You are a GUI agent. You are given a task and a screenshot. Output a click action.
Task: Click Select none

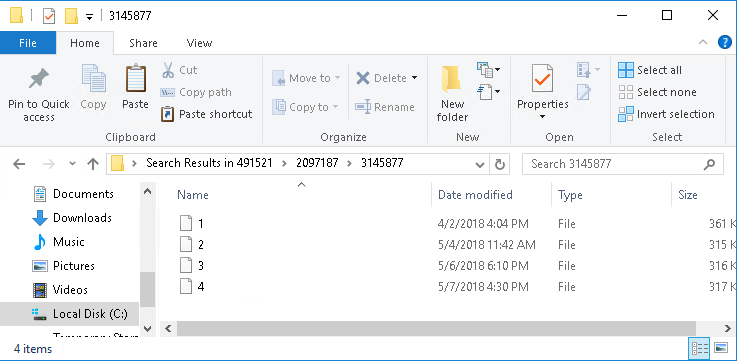[657, 92]
